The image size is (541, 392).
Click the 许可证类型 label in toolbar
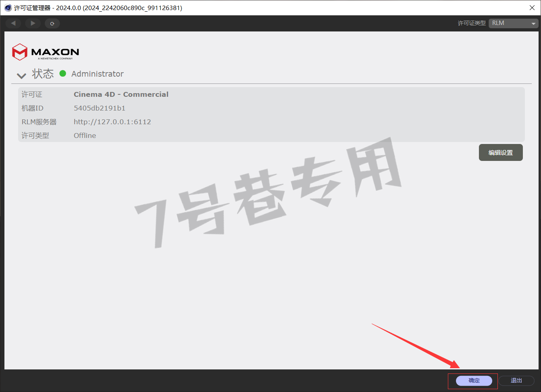[472, 23]
